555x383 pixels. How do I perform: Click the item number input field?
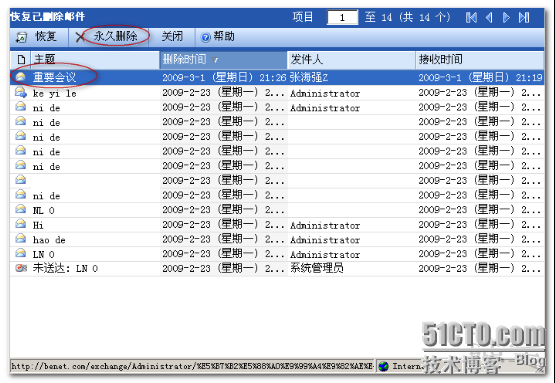[342, 17]
